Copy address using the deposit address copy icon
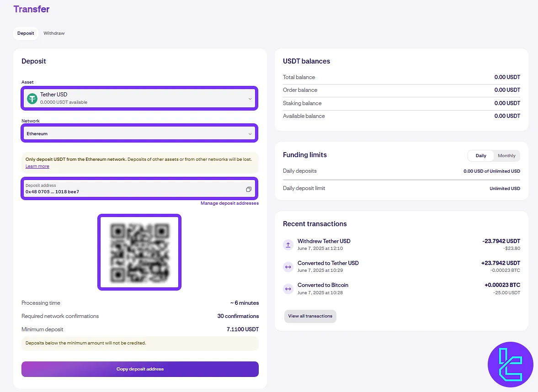 tap(249, 189)
